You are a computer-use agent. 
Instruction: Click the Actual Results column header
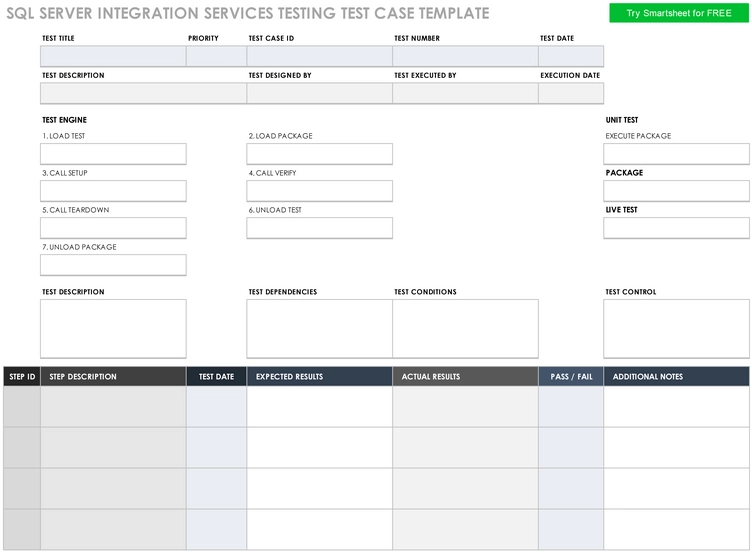(465, 376)
